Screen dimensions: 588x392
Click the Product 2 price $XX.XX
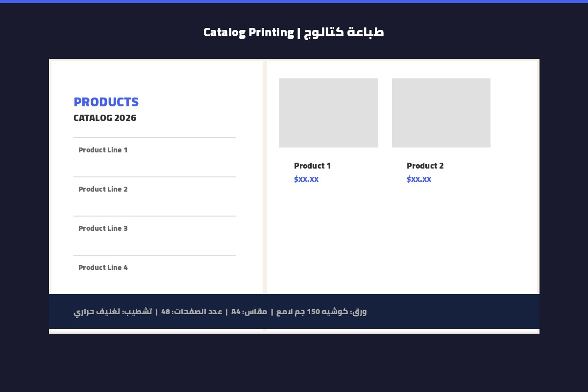pos(419,179)
